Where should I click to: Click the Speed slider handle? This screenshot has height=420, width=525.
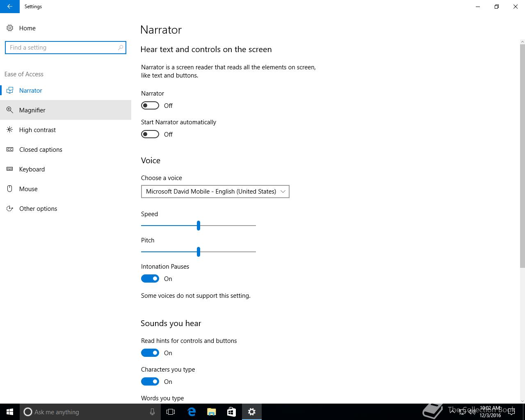click(x=199, y=225)
